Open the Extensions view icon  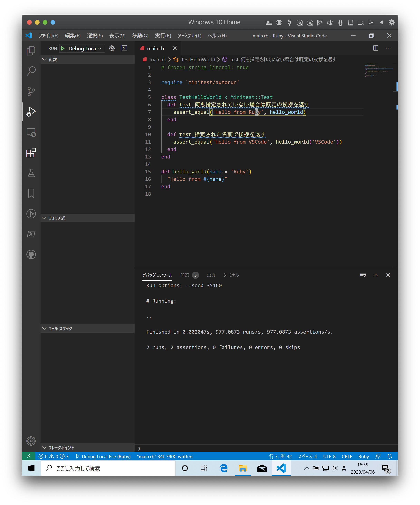click(31, 153)
